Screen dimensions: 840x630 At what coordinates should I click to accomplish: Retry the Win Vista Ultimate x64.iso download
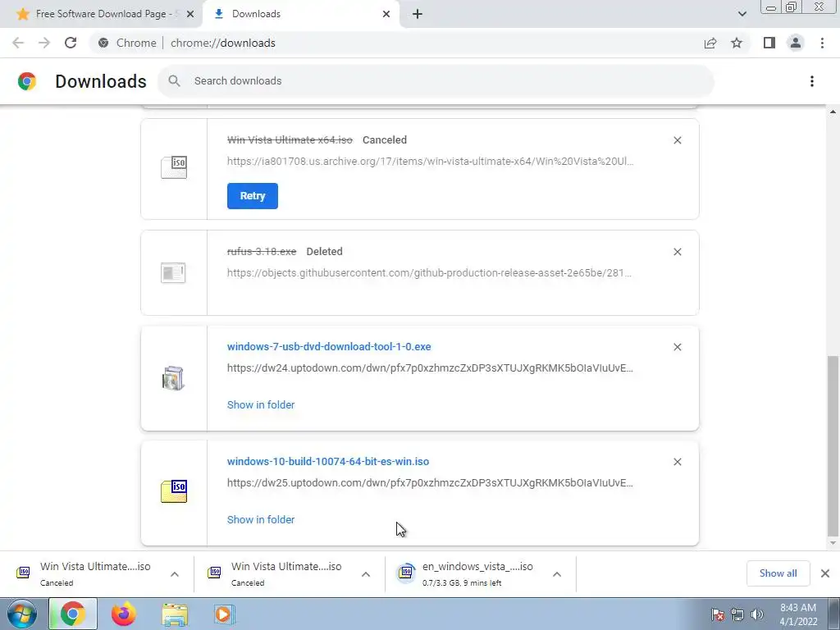coord(253,196)
